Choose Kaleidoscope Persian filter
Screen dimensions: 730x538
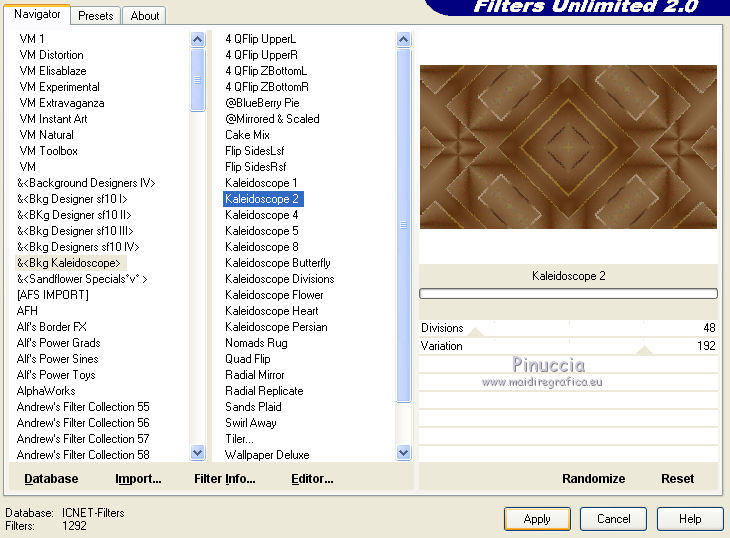(x=276, y=327)
